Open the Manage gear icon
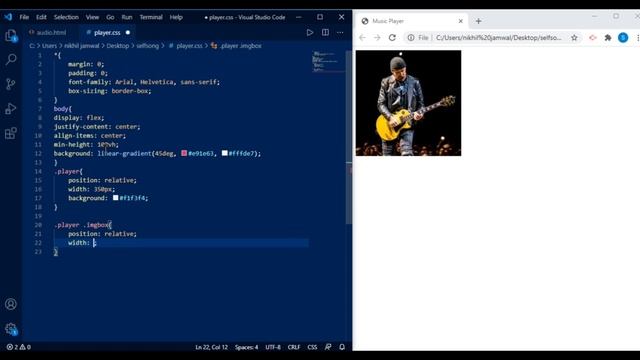Screen dimensions: 640x360 click(11, 329)
